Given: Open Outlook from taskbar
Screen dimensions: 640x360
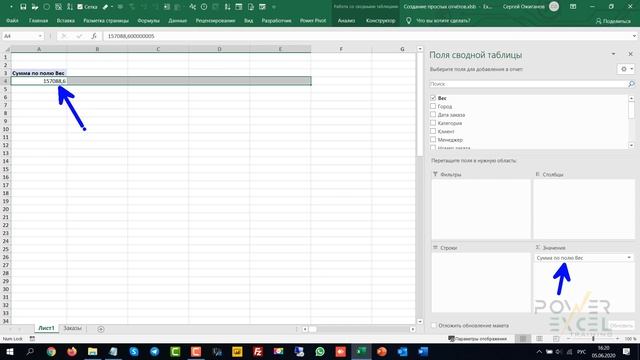Looking at the screenshot, I should [402, 351].
